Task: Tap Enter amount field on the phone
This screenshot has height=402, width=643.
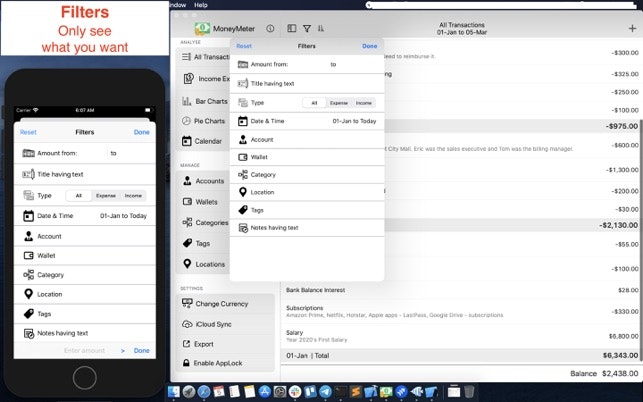Action: [x=84, y=351]
